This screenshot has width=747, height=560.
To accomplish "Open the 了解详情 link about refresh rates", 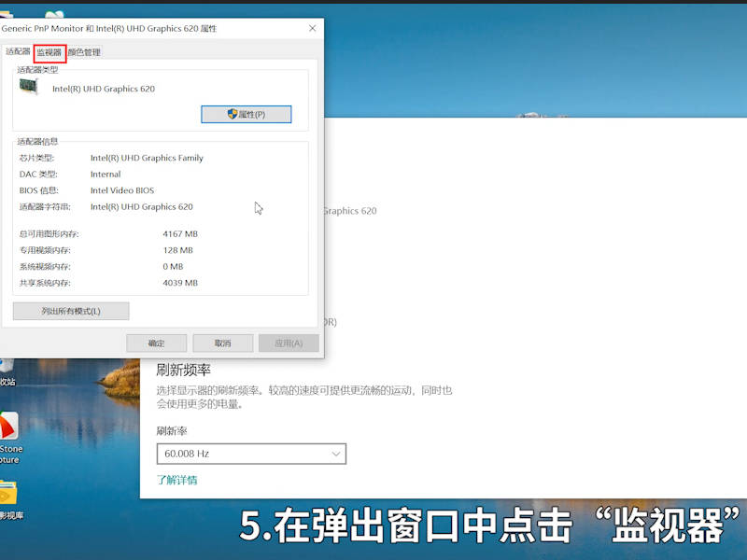I will [x=178, y=480].
